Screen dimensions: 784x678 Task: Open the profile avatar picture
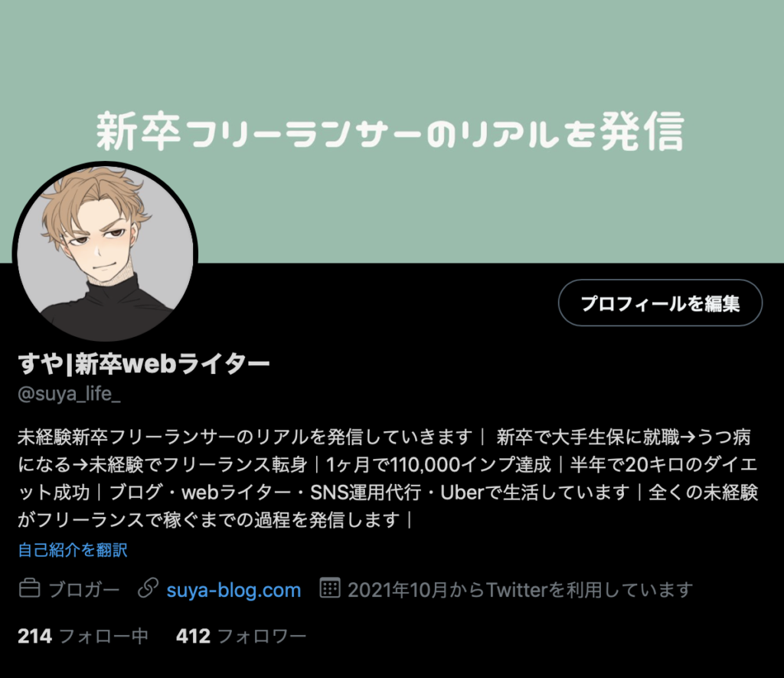tap(105, 254)
